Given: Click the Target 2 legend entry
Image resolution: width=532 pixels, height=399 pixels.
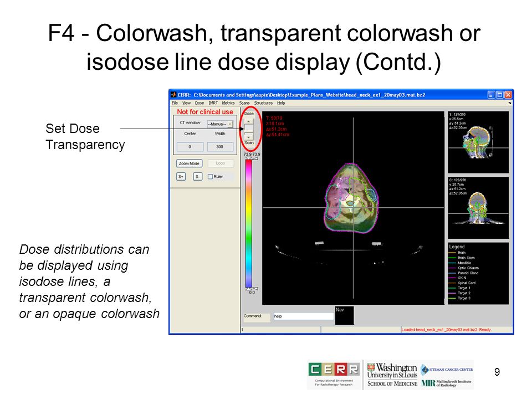Looking at the screenshot, I should [x=464, y=293].
